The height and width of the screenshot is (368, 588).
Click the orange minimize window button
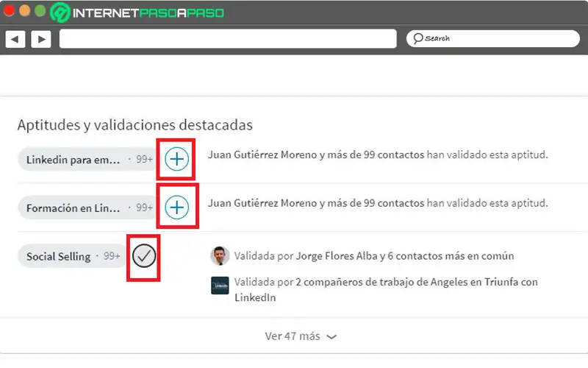tap(25, 10)
